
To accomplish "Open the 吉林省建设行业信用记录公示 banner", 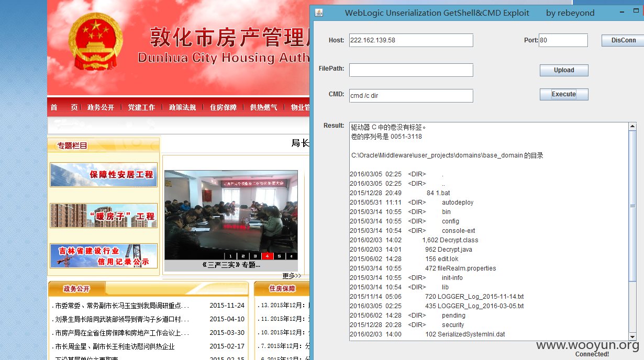I will click(x=104, y=256).
